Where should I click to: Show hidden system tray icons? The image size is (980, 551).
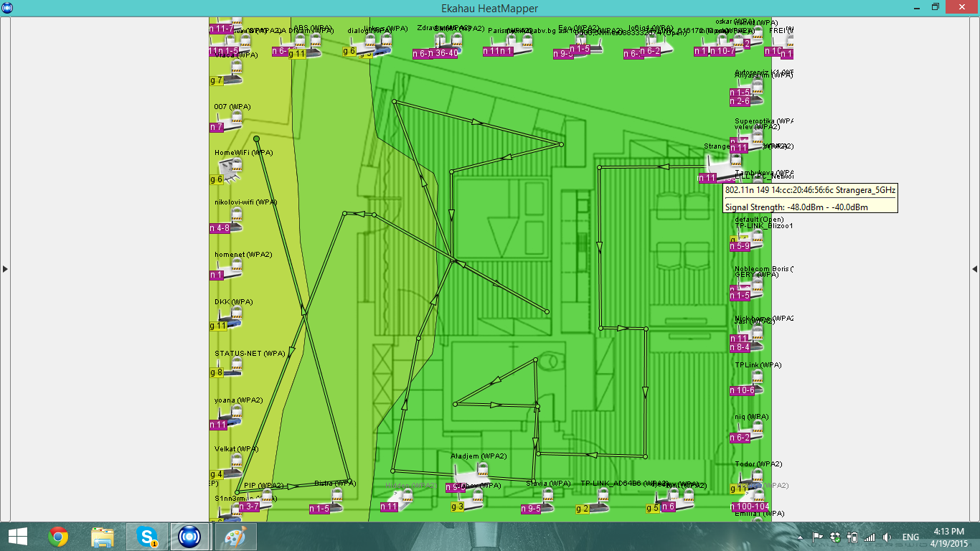point(800,537)
